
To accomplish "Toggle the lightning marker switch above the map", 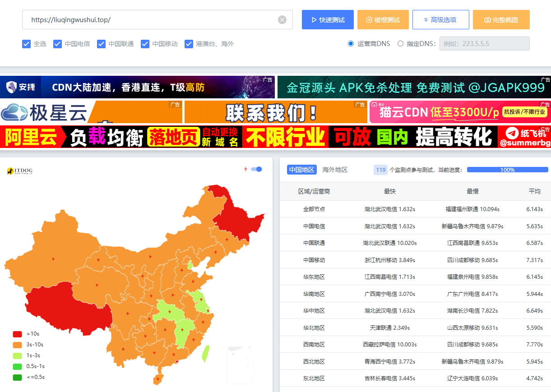I will 256,169.
